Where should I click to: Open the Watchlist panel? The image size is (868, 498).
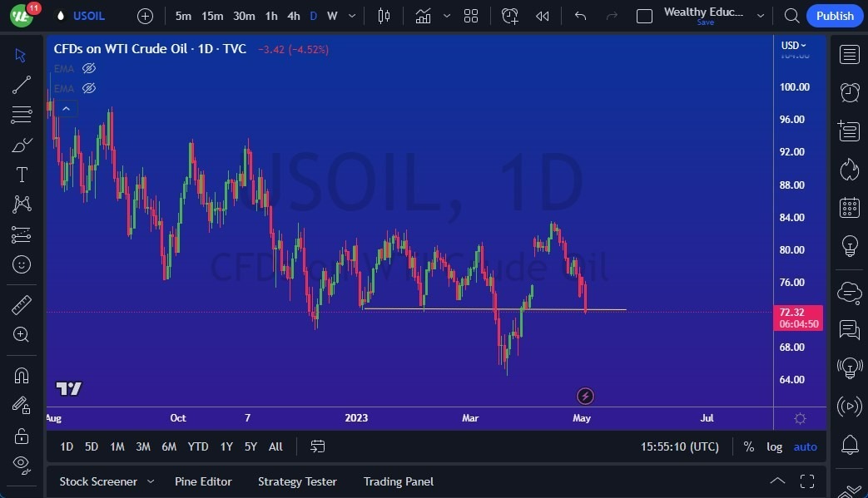[x=849, y=54]
